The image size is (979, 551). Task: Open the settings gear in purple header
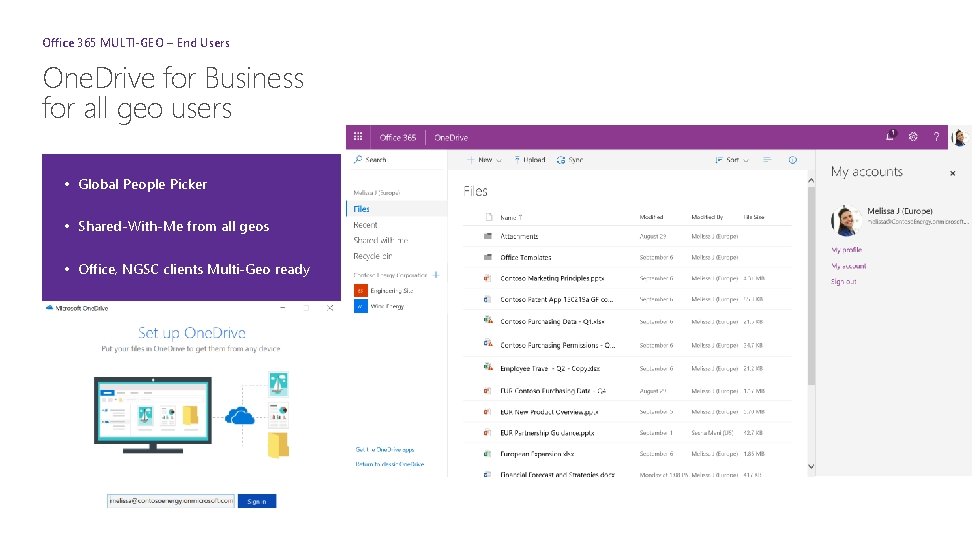click(913, 137)
